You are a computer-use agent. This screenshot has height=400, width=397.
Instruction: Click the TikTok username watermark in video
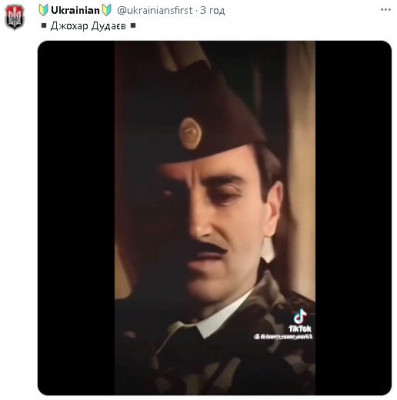click(283, 337)
